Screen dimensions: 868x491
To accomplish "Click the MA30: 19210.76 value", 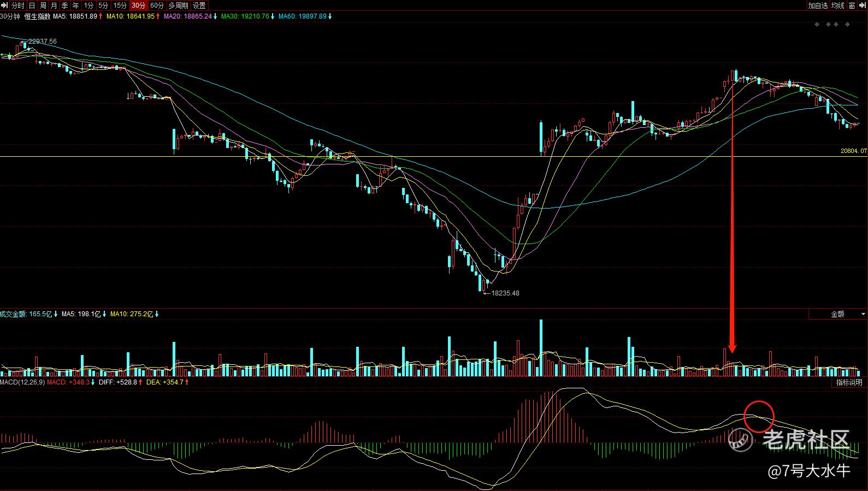I will [245, 16].
